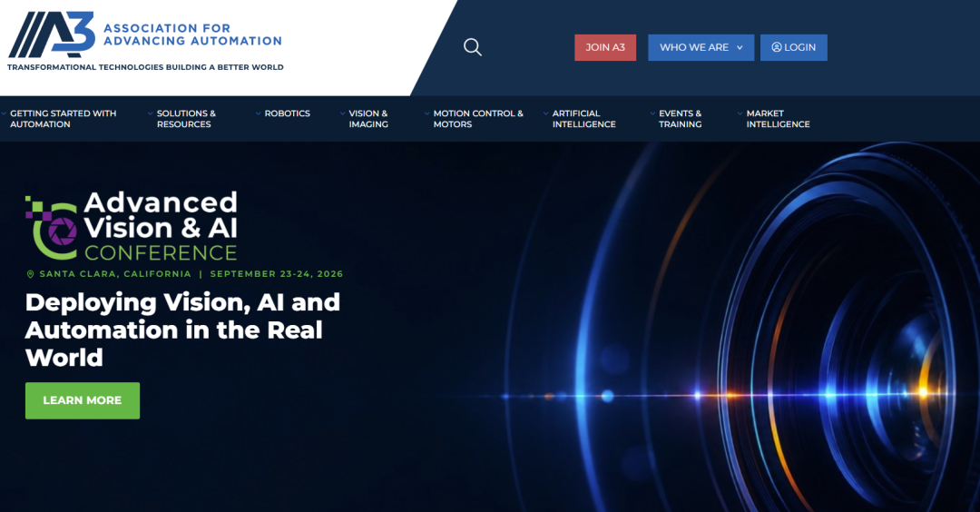Screen dimensions: 980x512
Task: Click the location pin icon beside Santa Clara
Action: click(x=30, y=274)
